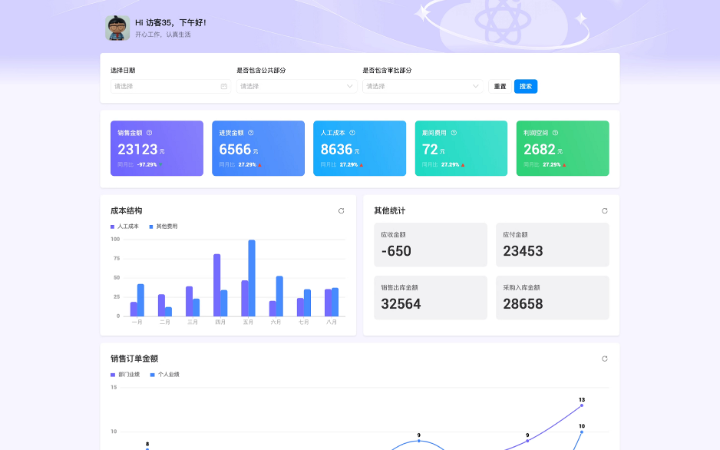
Task: Click the calendar icon in the date field
Action: coord(224,86)
